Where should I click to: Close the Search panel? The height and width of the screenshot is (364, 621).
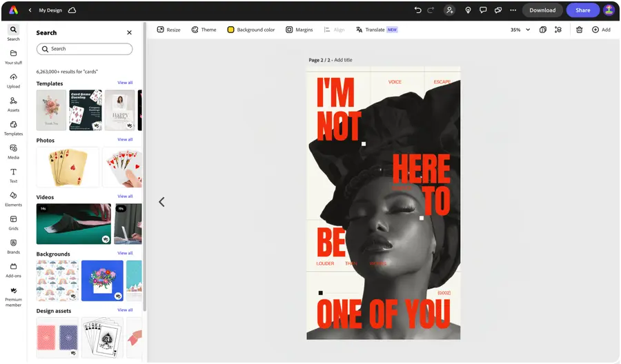click(x=129, y=32)
